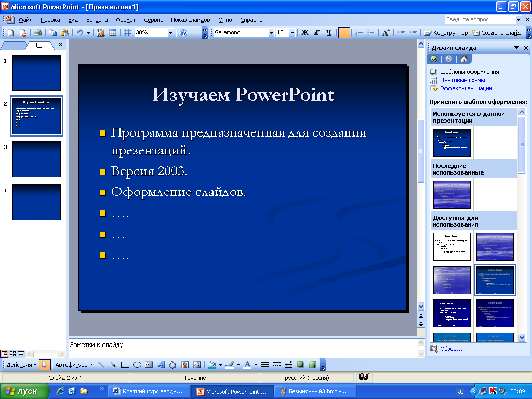The image size is (532, 399).
Task: Click the Undo arrow icon
Action: pos(79,33)
